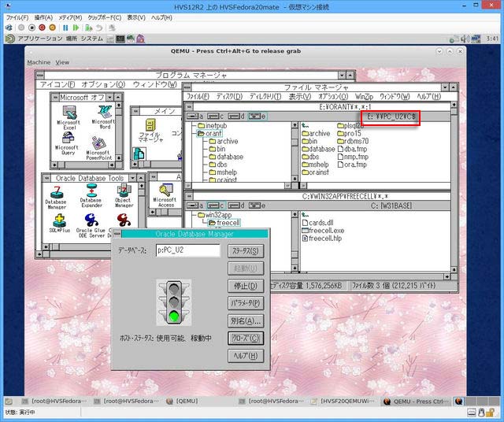Click the red Shut Down toolbar icon
Image resolution: width=504 pixels, height=422 pixels.
(x=42, y=28)
